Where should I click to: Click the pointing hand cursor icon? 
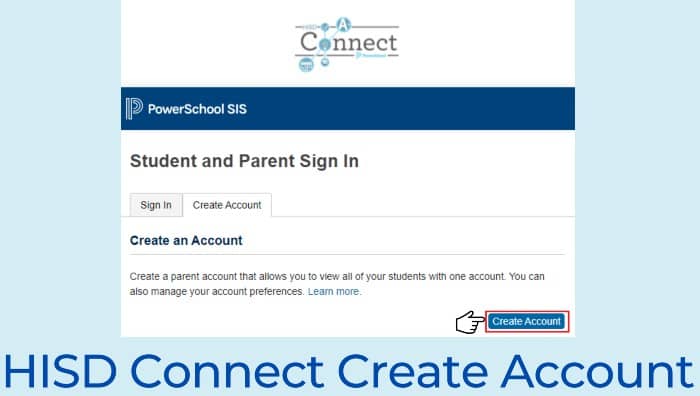tap(470, 322)
